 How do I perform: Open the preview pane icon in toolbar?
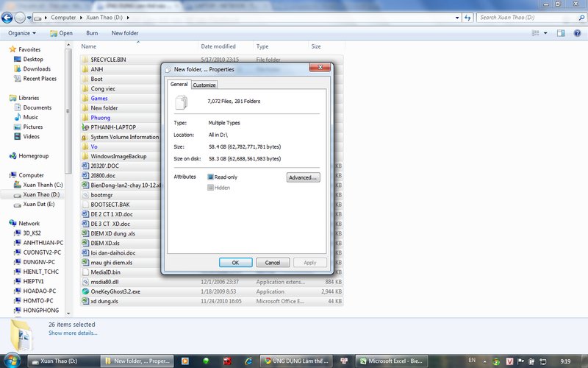pos(560,33)
